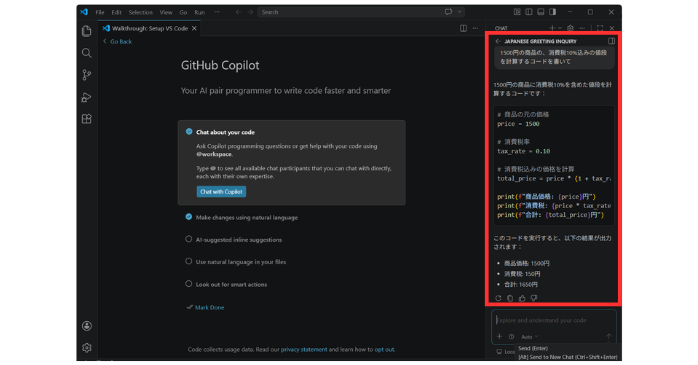The width and height of the screenshot is (698, 365).
Task: Open the Source Control view
Action: coord(87,75)
